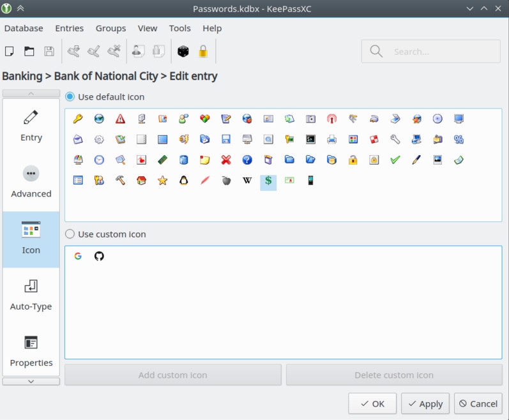Switch to the Entry section
This screenshot has height=420, width=509.
click(31, 126)
